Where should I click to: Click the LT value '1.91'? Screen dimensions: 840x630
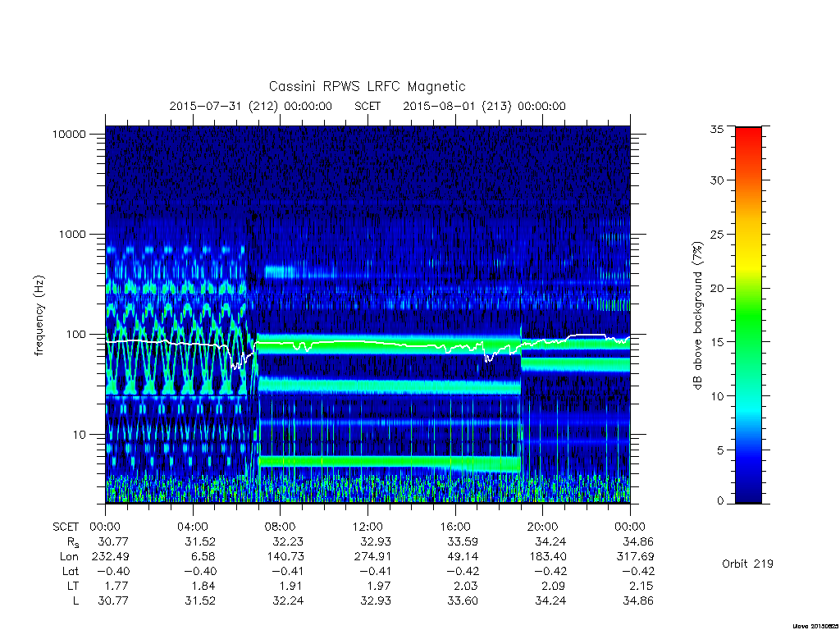pos(292,586)
